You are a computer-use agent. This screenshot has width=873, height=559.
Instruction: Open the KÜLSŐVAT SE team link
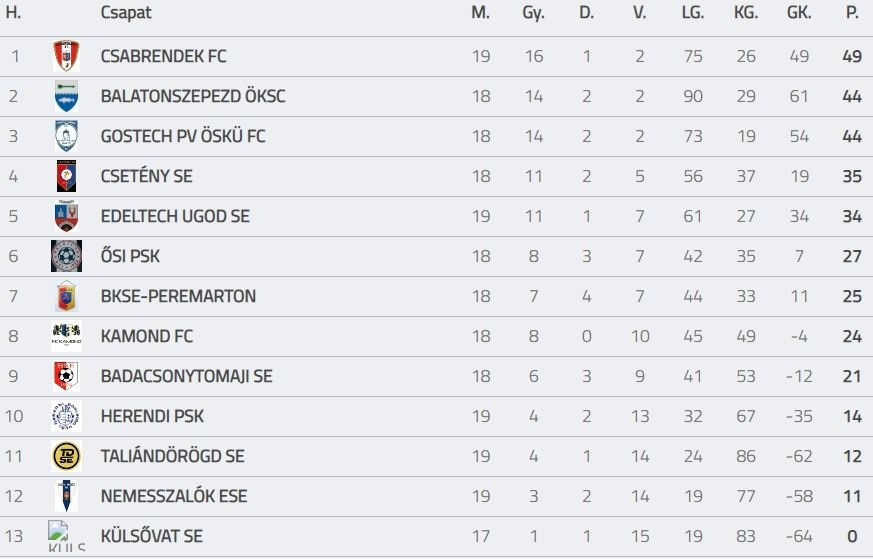point(151,536)
